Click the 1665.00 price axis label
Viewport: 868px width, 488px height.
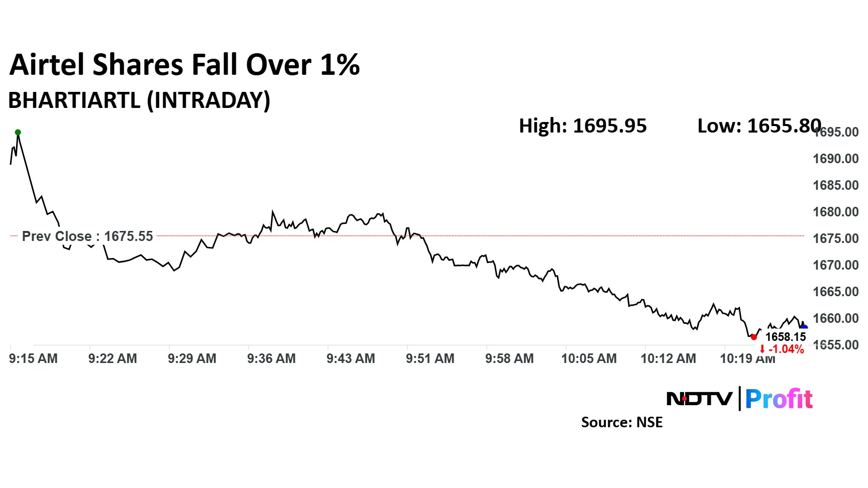[836, 292]
